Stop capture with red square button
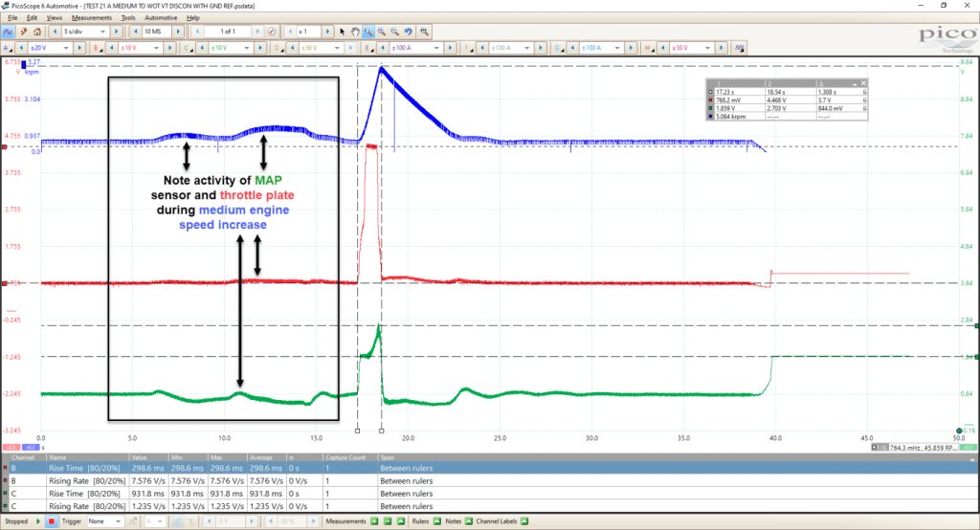Viewport: 980px width, 530px height. click(x=52, y=521)
